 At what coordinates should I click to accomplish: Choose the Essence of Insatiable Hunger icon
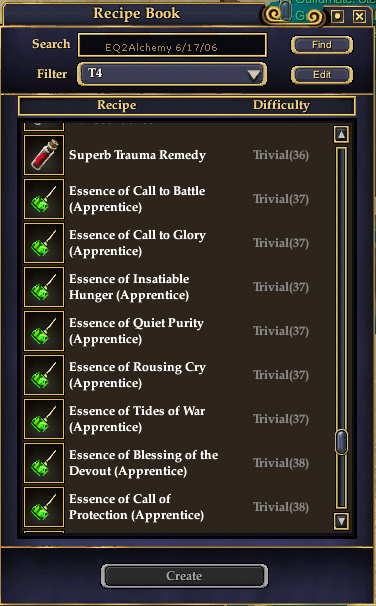click(44, 287)
